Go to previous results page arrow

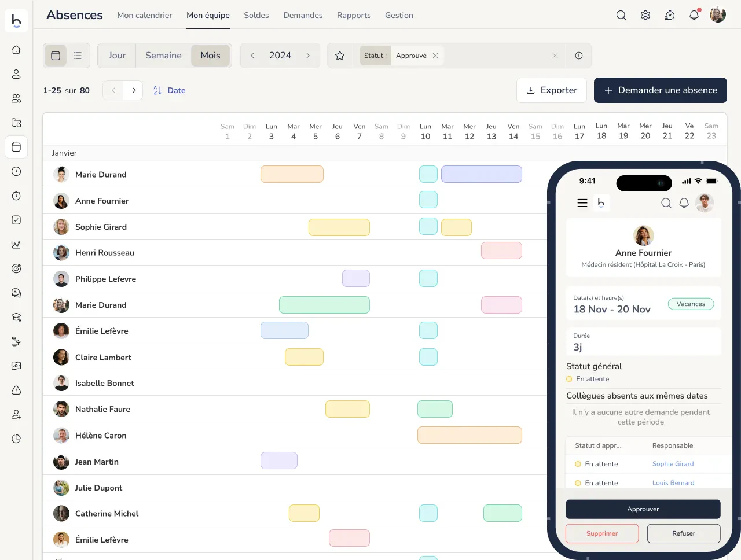[113, 90]
